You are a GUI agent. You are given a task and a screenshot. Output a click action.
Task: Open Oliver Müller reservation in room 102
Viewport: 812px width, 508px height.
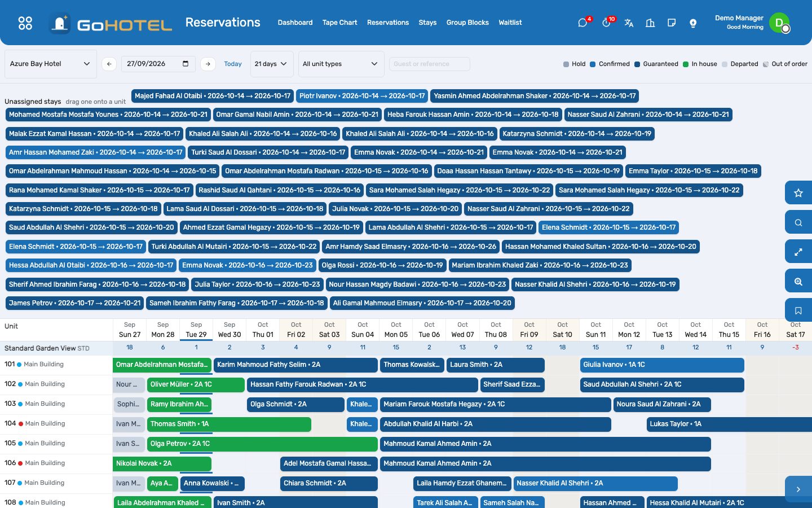tap(196, 384)
